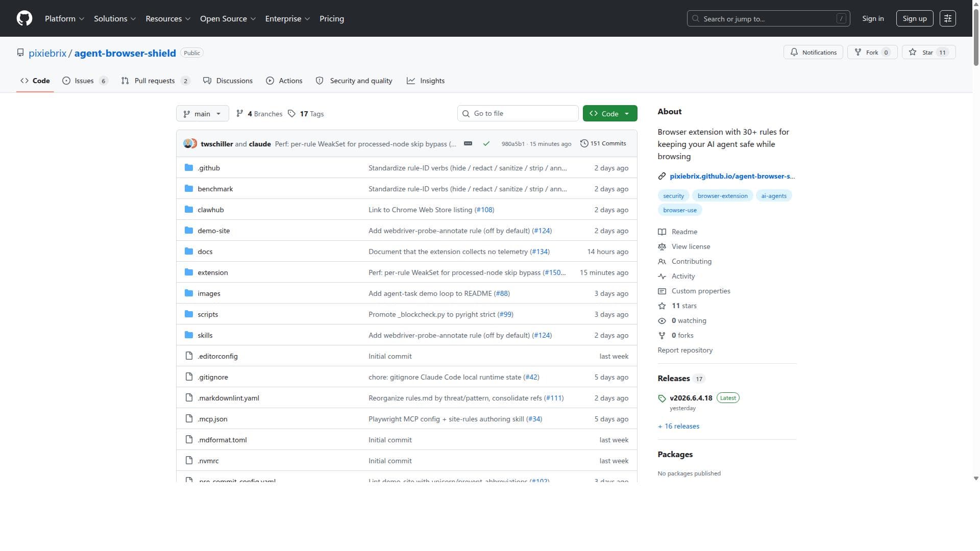Click the fork icon in Fork button
The width and height of the screenshot is (980, 551).
click(x=858, y=52)
